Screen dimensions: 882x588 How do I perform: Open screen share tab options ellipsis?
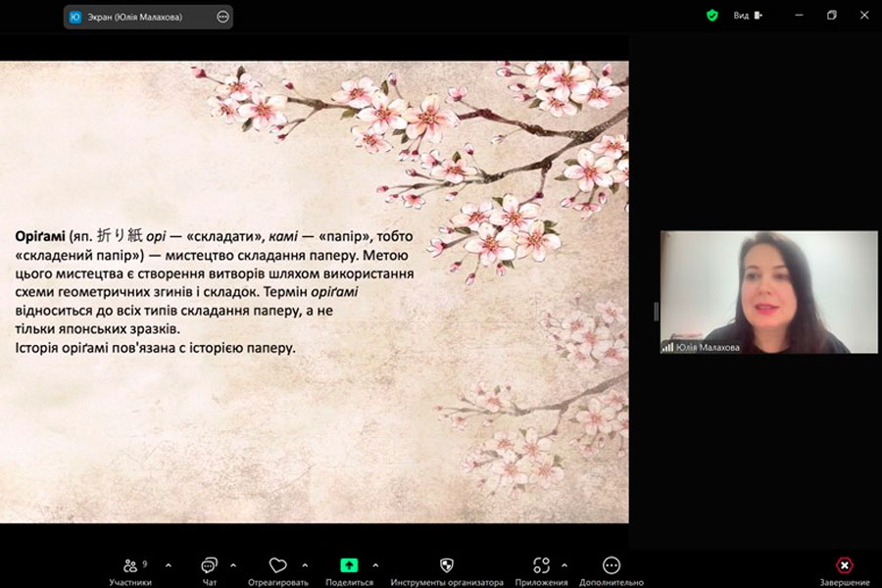pos(222,17)
